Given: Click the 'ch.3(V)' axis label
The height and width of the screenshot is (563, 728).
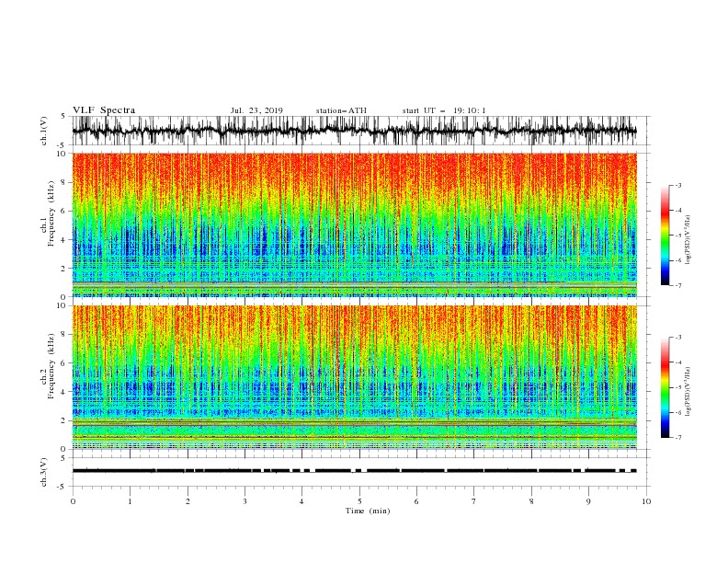Looking at the screenshot, I should point(44,472).
